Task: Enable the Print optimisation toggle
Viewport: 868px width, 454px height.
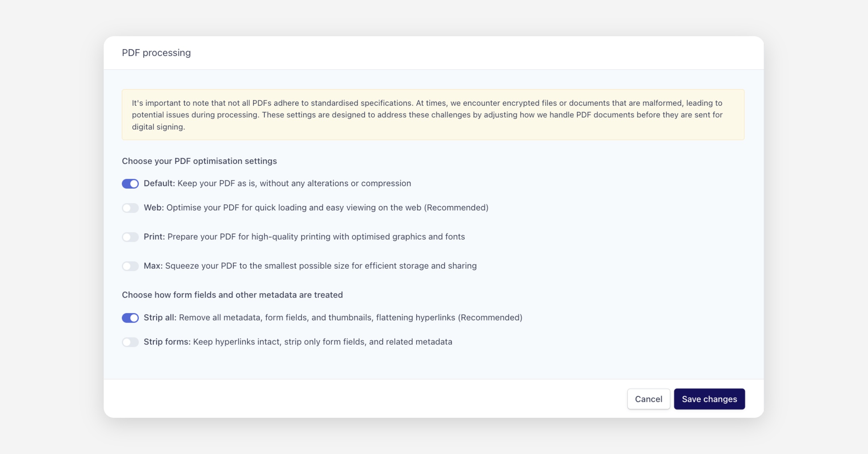Action: pyautogui.click(x=130, y=237)
